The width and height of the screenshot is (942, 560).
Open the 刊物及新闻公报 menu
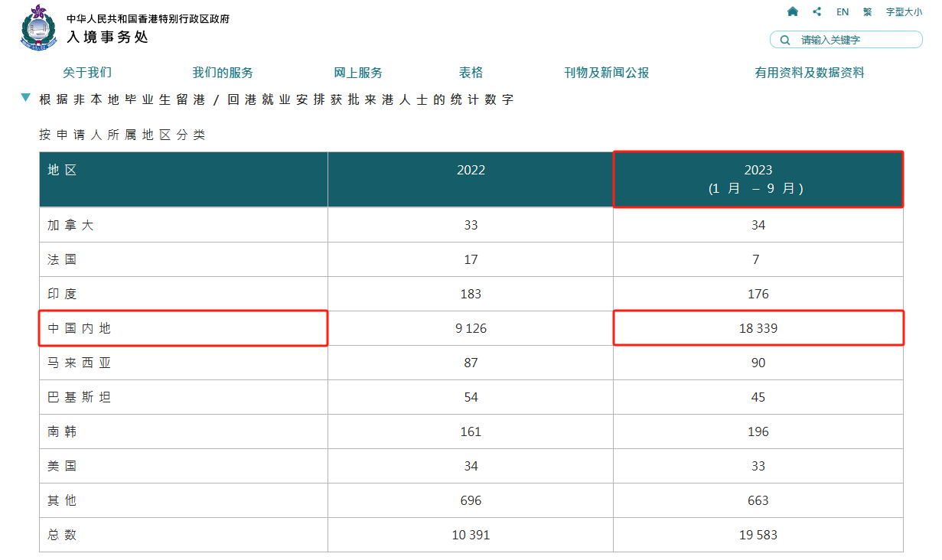click(607, 73)
